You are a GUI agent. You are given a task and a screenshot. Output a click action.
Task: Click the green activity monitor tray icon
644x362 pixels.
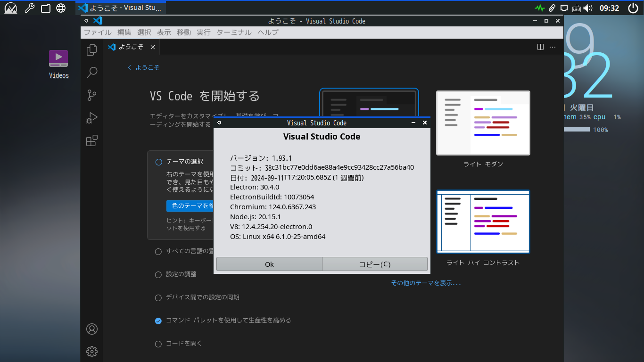click(540, 8)
